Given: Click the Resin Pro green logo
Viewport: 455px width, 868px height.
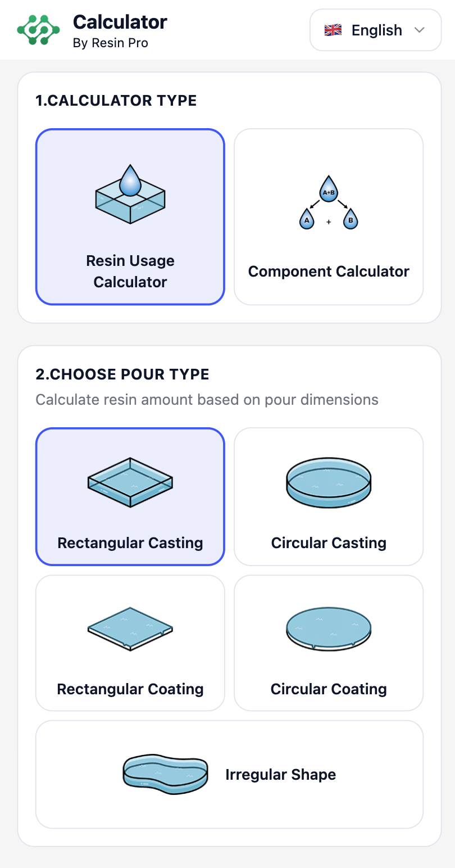Looking at the screenshot, I should click(38, 30).
